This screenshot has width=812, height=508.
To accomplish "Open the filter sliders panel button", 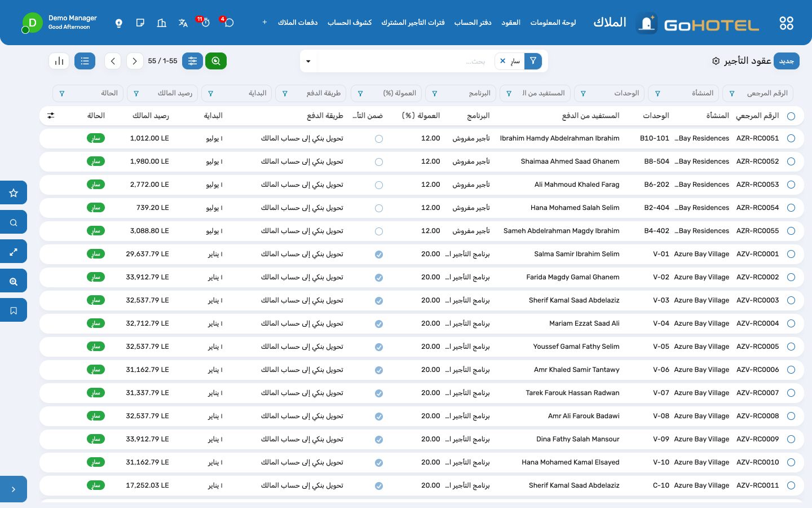I will pyautogui.click(x=192, y=61).
